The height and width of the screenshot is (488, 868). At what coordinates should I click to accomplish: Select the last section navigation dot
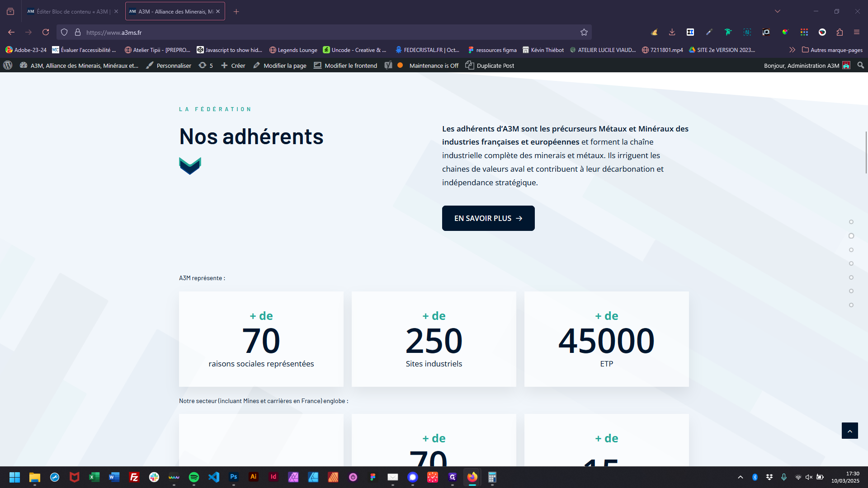pyautogui.click(x=851, y=305)
